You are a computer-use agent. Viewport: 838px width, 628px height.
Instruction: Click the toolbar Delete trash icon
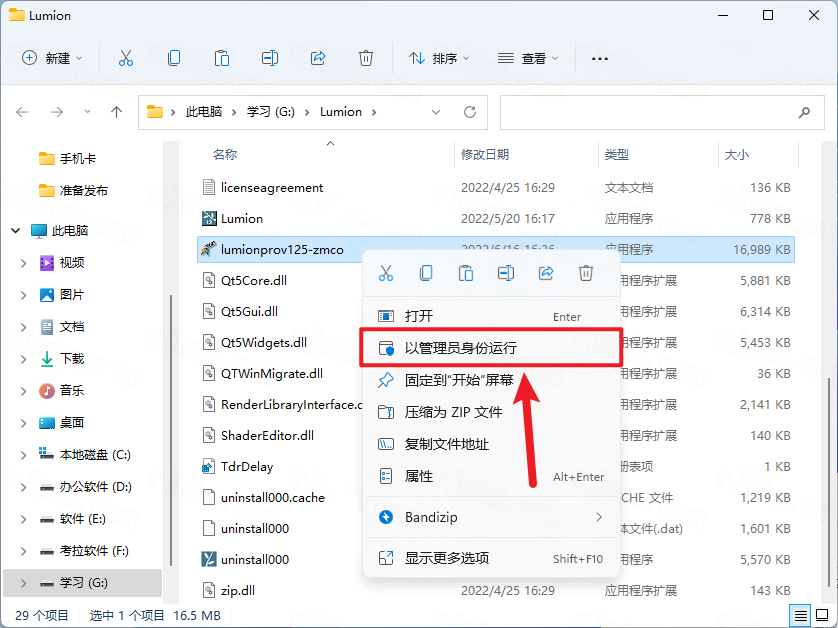366,58
